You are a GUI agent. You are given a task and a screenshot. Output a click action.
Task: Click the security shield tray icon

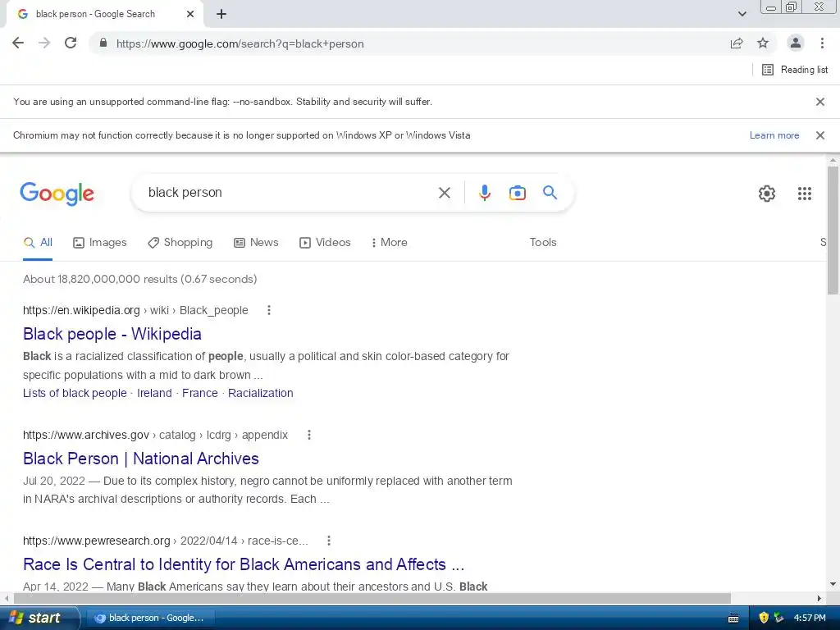point(764,618)
